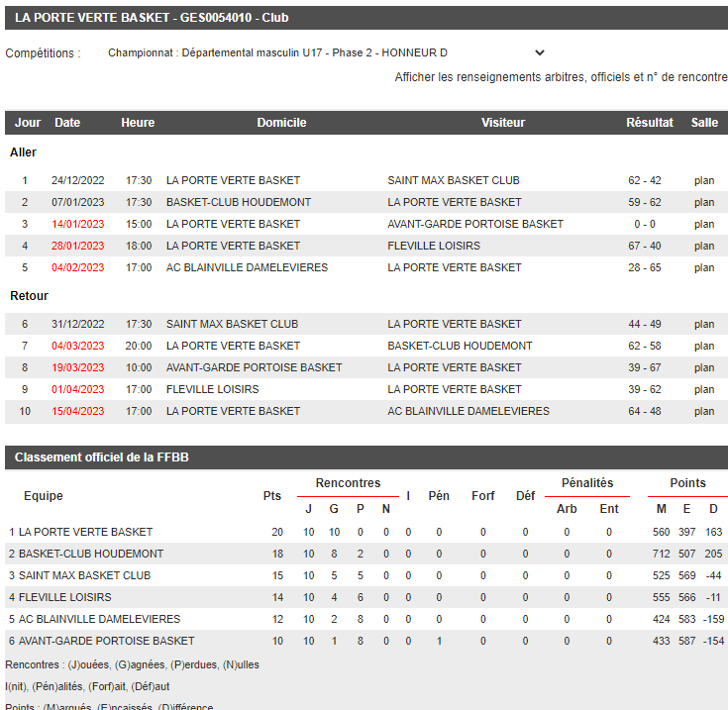Click score '62 - 42' in match 1
The height and width of the screenshot is (710, 728).
(x=645, y=180)
